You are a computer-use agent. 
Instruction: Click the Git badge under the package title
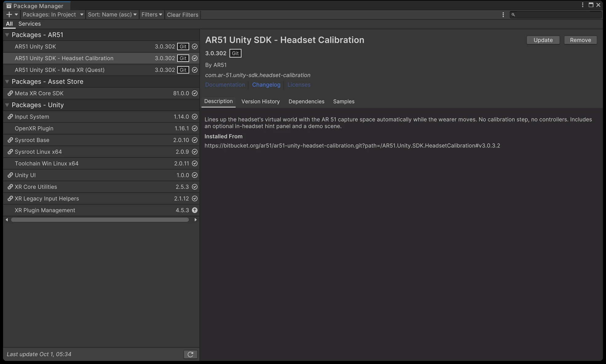click(235, 53)
